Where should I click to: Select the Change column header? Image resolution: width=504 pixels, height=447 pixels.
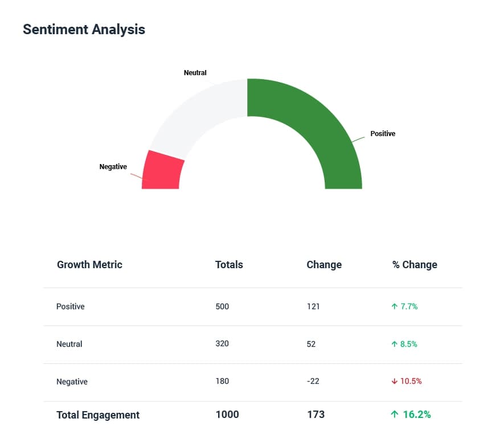point(323,265)
